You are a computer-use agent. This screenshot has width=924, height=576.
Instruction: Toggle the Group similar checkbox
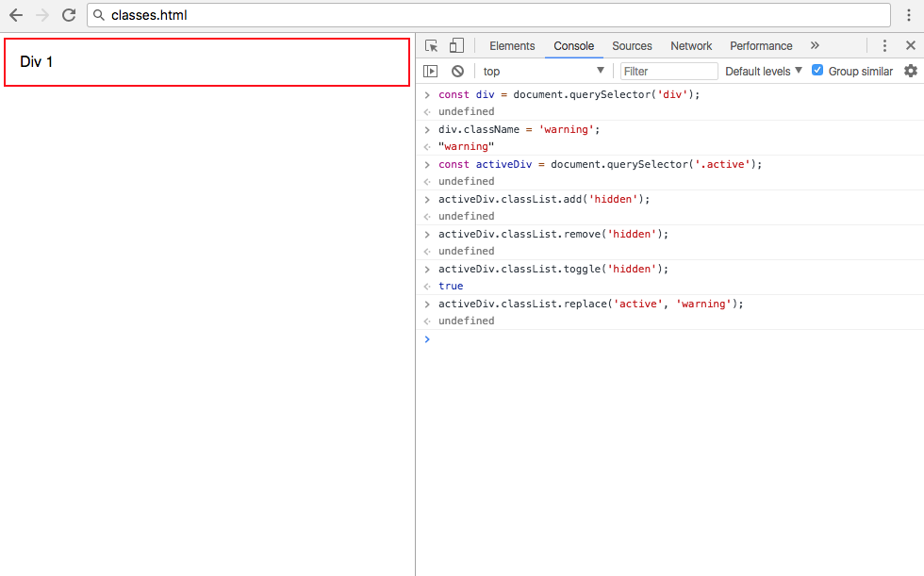(x=817, y=71)
